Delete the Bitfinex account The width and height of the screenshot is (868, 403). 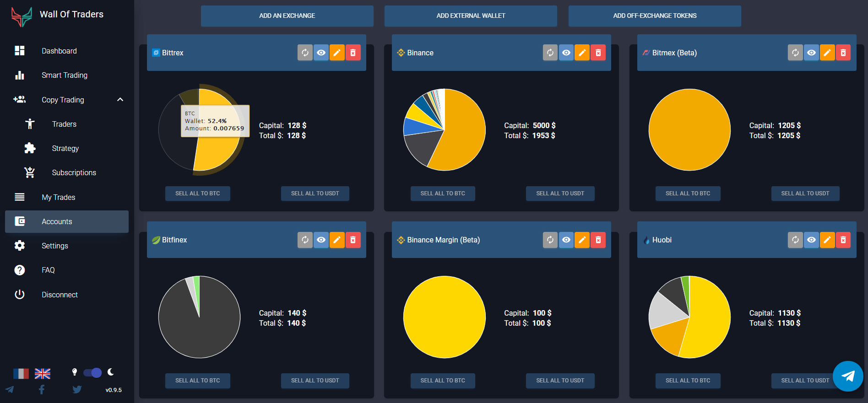click(x=353, y=240)
